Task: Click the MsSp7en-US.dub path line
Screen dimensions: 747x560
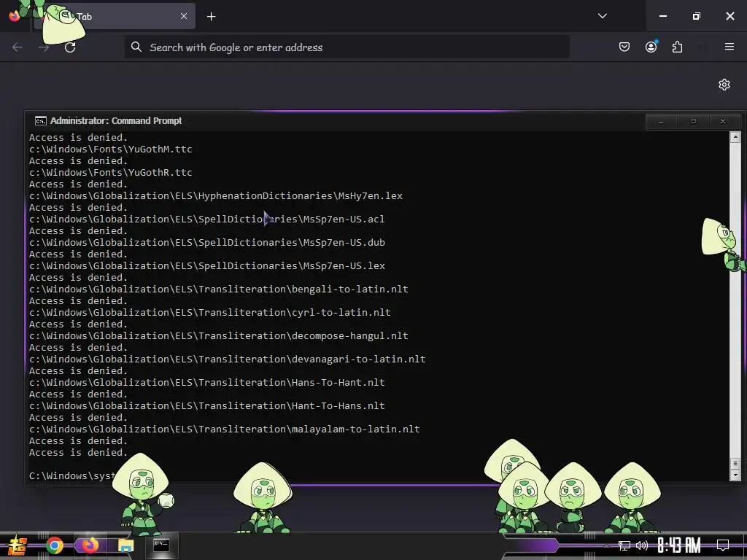Action: pyautogui.click(x=207, y=242)
